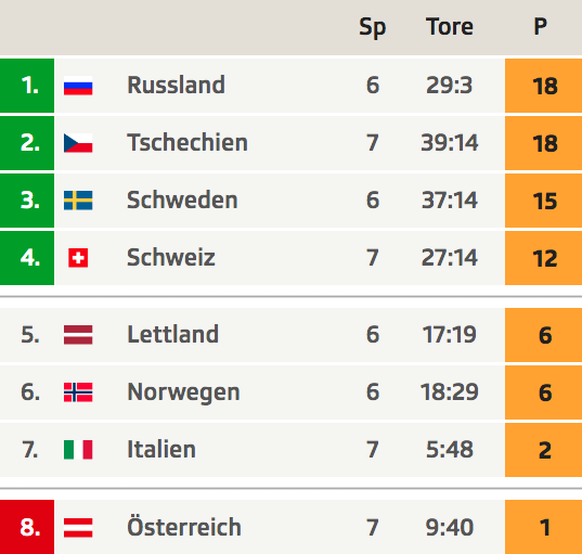Click the Tore column header
This screenshot has height=554, width=582.
pyautogui.click(x=449, y=27)
